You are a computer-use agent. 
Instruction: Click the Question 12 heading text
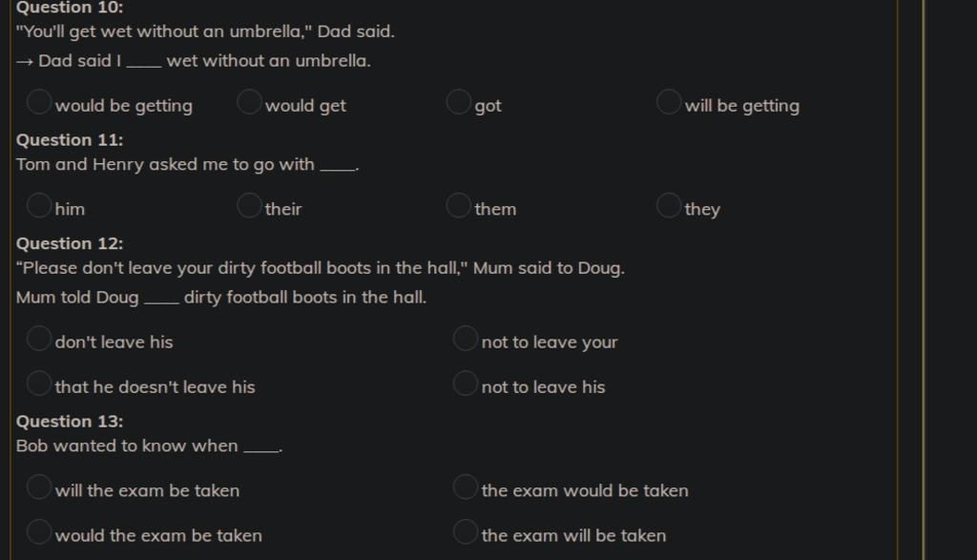(70, 243)
